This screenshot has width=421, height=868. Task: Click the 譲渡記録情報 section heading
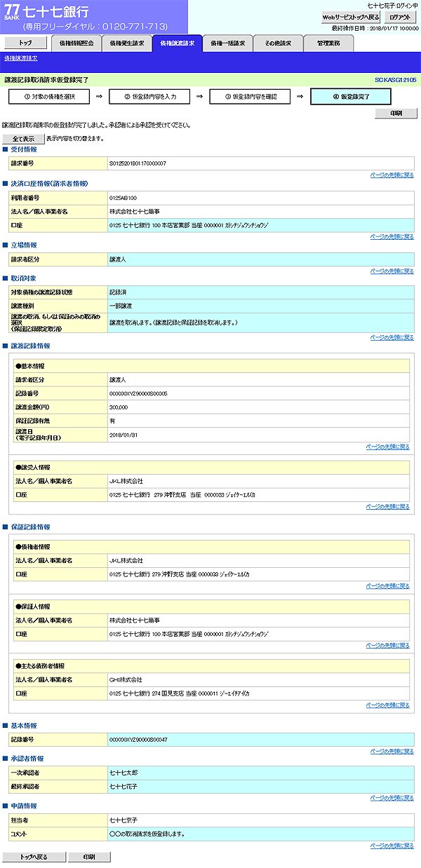coord(30,346)
